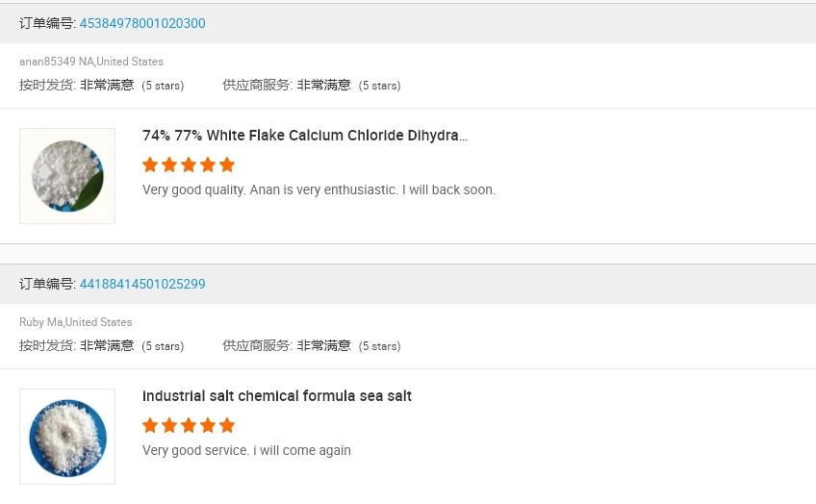The height and width of the screenshot is (504, 816).
Task: Click third star of sea salt rating
Action: click(189, 425)
